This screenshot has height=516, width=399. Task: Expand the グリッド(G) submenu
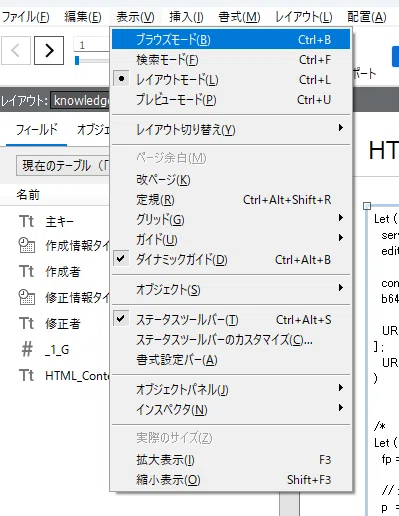[231, 220]
